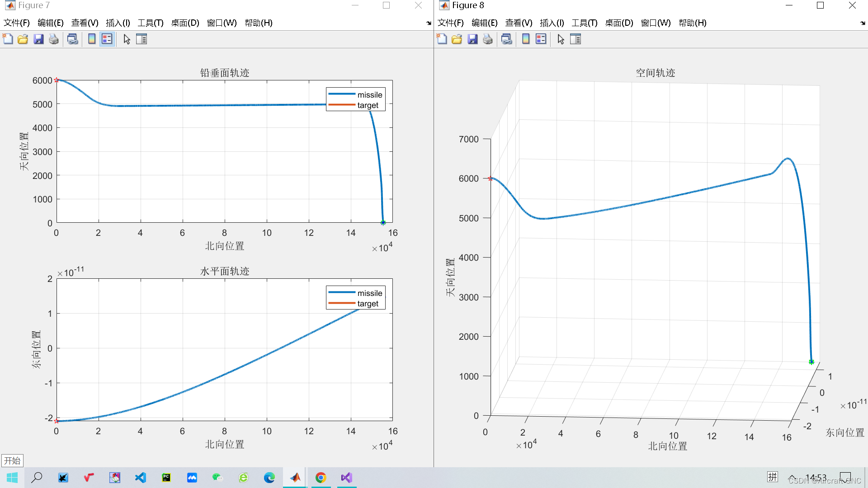Toggle Edit Plot arrow in Figure 7
This screenshot has height=488, width=868.
click(x=127, y=39)
